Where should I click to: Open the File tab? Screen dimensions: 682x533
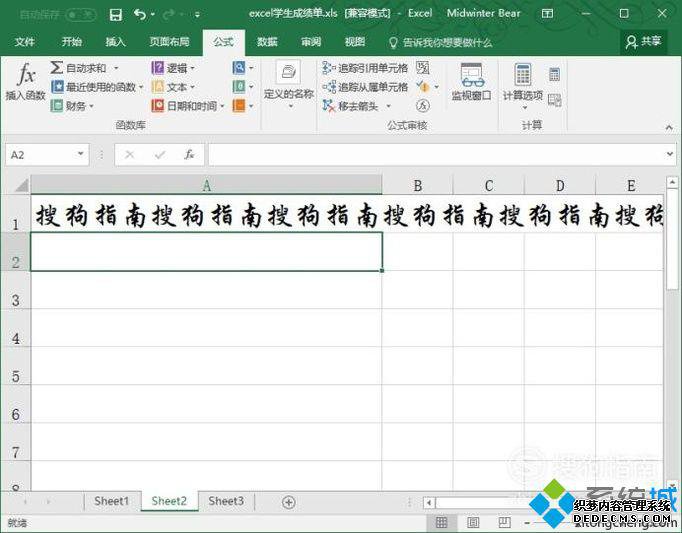(24, 42)
